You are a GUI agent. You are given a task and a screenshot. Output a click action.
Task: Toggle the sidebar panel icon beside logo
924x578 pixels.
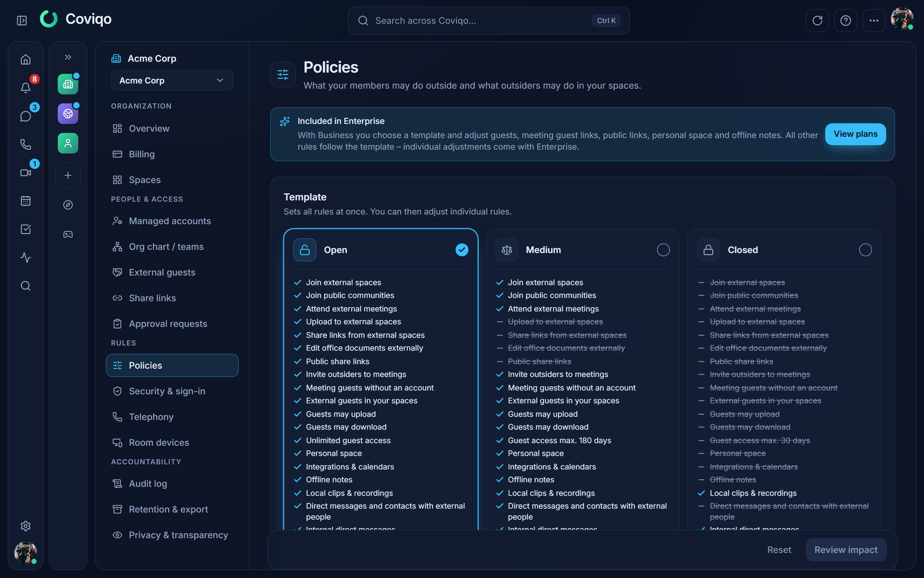(x=22, y=20)
